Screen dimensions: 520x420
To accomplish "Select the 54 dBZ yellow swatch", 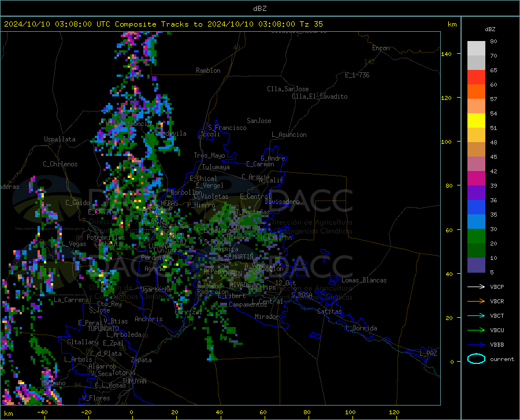I will (x=476, y=120).
